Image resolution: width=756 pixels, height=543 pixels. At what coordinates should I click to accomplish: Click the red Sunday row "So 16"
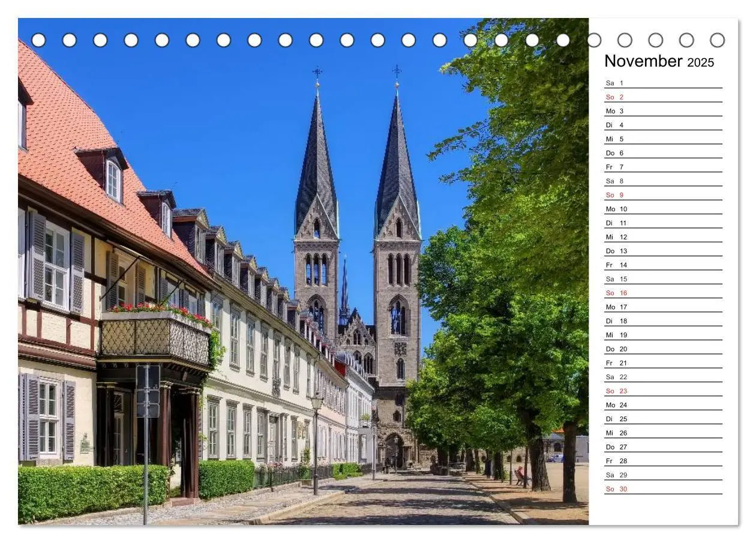pyautogui.click(x=663, y=293)
